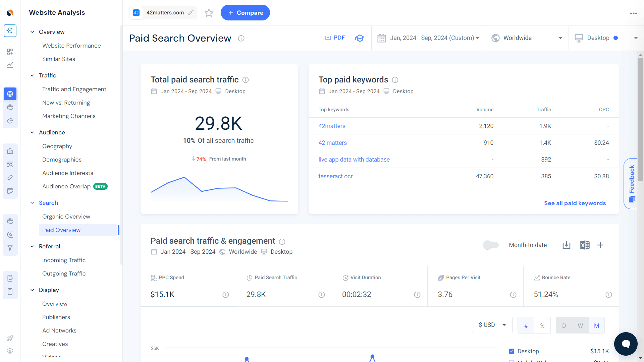Screen dimensions: 644x362
Task: Open the Feedback side tab
Action: (631, 184)
